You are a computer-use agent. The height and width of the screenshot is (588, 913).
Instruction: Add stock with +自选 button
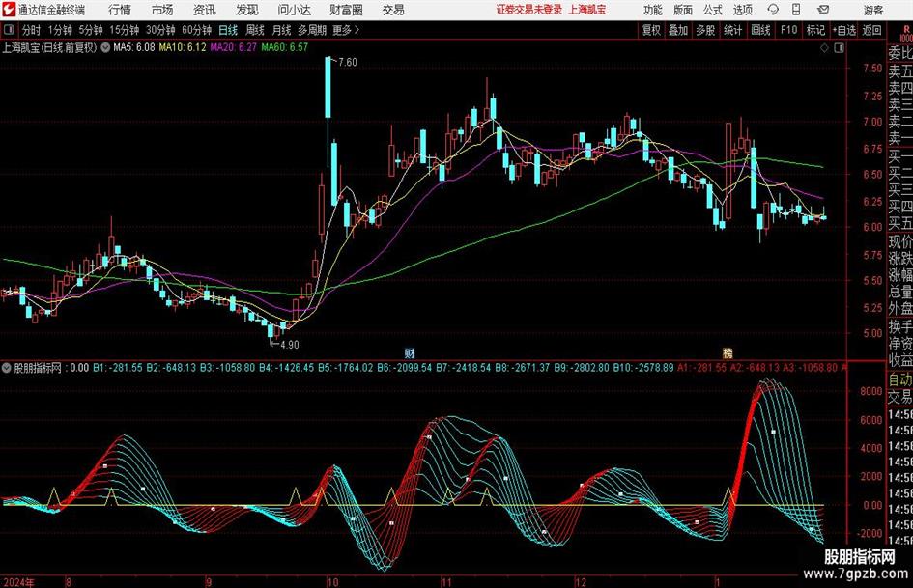[x=843, y=30]
